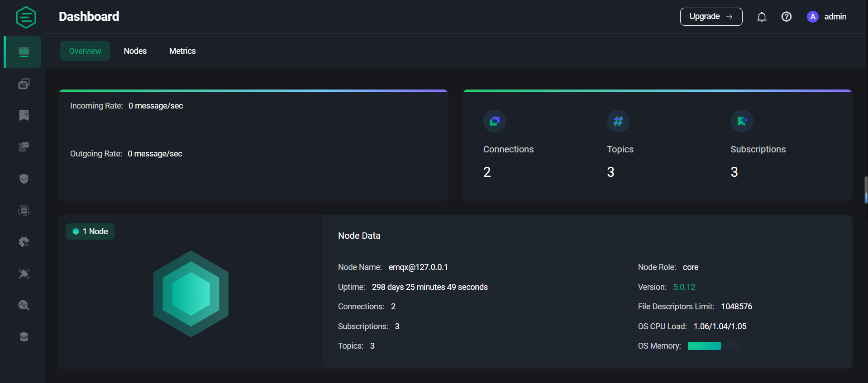Click the Subscriptions card icon

coord(742,121)
